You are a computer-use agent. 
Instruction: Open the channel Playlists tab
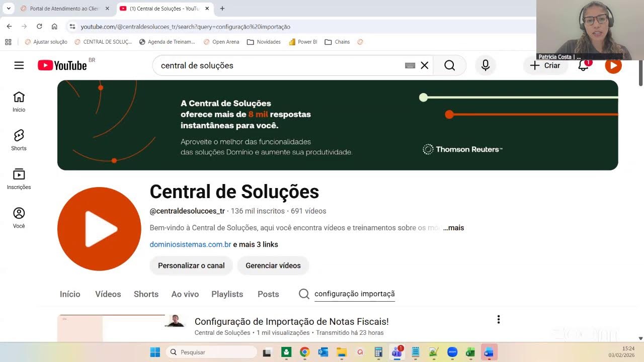point(227,294)
